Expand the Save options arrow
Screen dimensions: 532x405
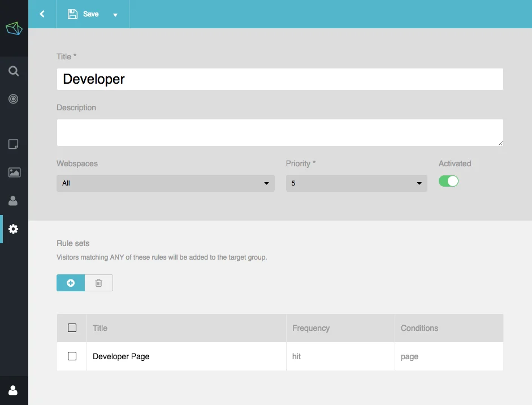[x=115, y=15]
